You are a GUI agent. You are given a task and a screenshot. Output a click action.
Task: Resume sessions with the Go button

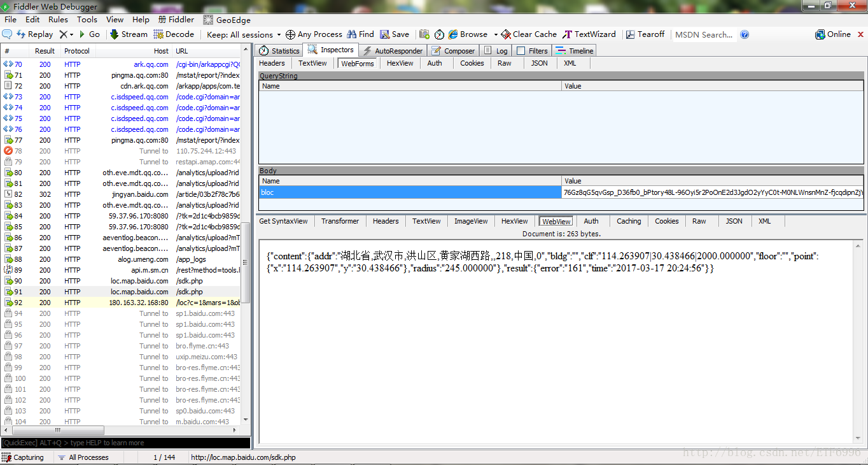[89, 34]
